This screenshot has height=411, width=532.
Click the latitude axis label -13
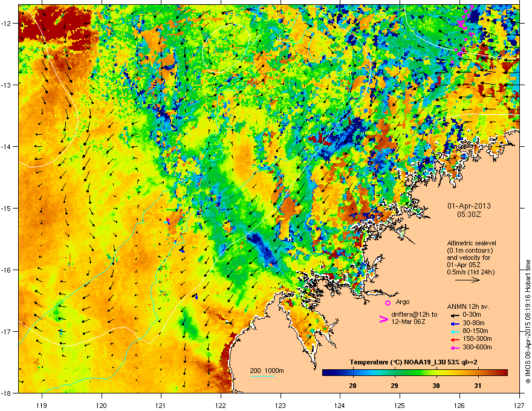point(7,85)
